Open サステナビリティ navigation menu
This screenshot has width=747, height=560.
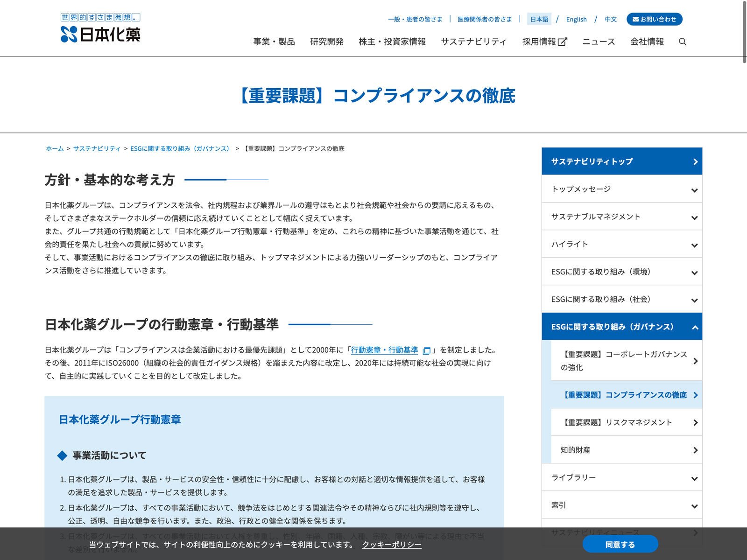point(473,42)
